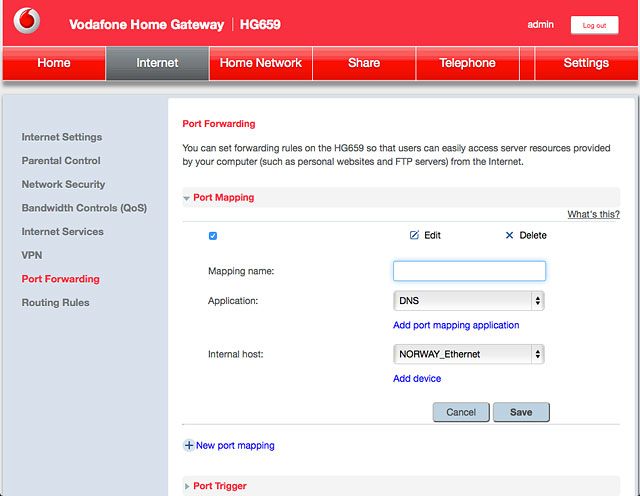Open the Internal host dropdown NORWAY_Ethernet

[469, 354]
